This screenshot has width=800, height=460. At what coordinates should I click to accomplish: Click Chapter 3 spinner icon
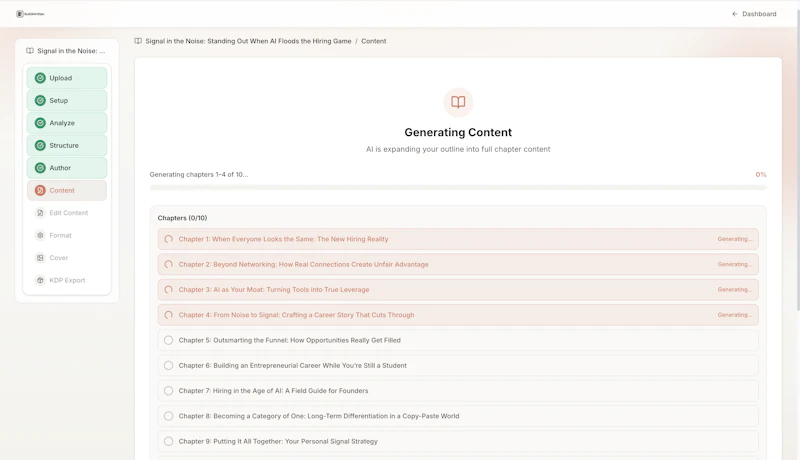pyautogui.click(x=168, y=290)
